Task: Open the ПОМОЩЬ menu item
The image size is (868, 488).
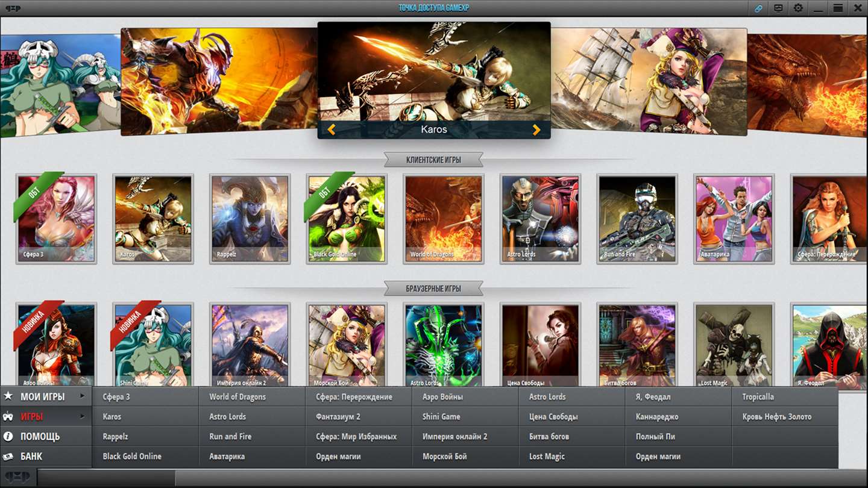Action: 46,436
